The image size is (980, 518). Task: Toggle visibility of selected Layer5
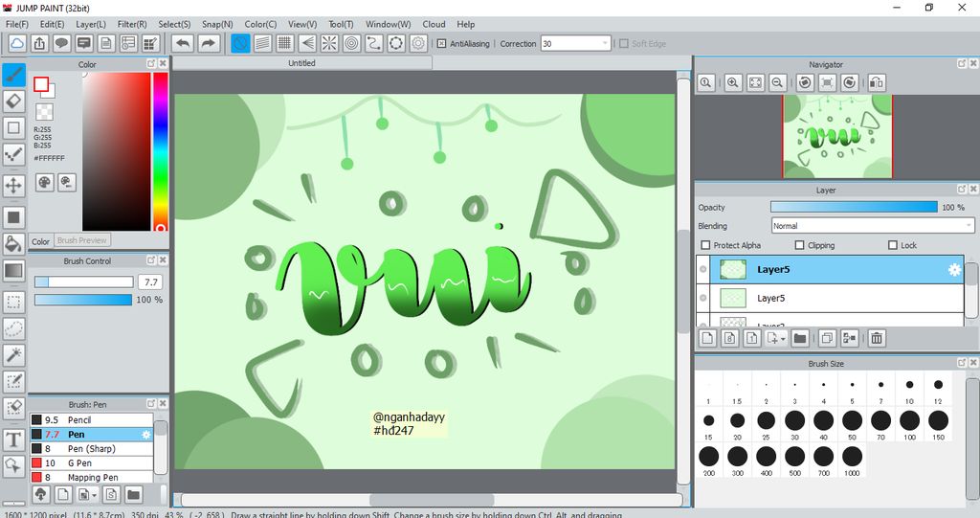coord(703,269)
